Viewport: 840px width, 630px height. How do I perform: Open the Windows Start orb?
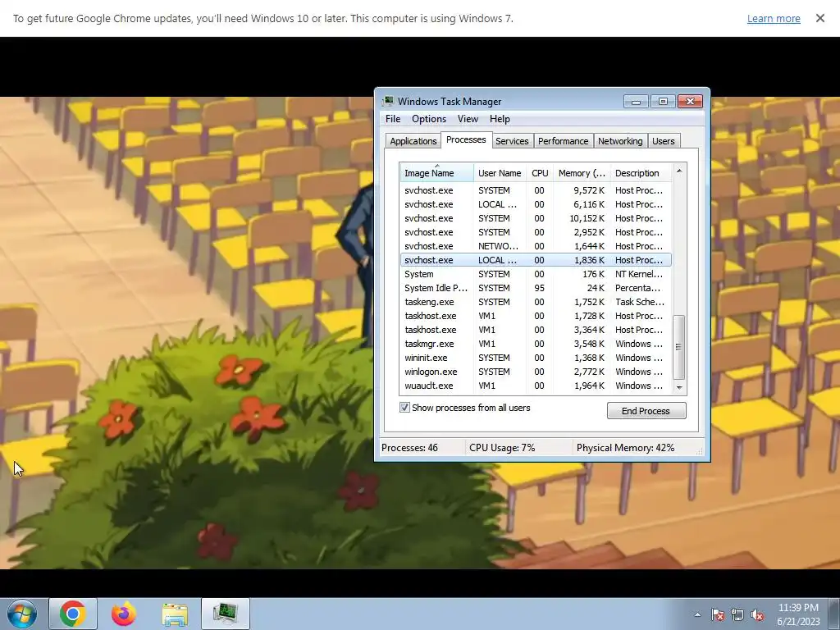tap(22, 614)
